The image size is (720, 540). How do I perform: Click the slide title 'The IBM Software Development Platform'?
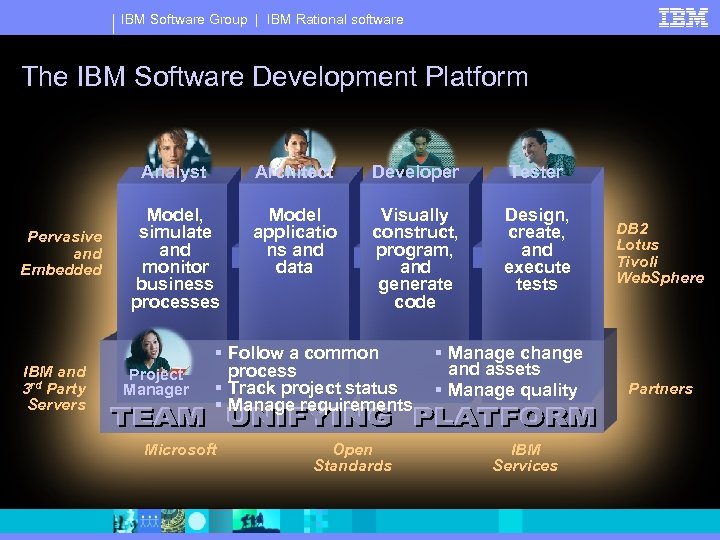pos(275,76)
